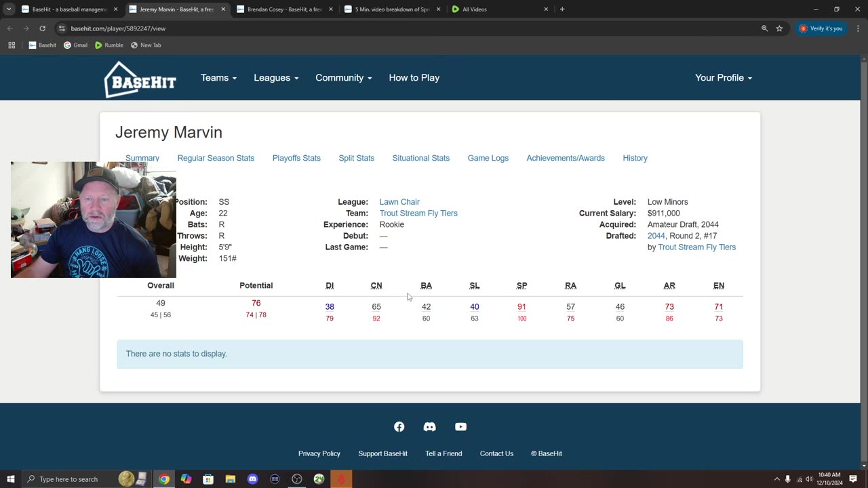Click the zoom magnifier icon in the address bar
This screenshot has height=488, width=868.
pyautogui.click(x=764, y=28)
